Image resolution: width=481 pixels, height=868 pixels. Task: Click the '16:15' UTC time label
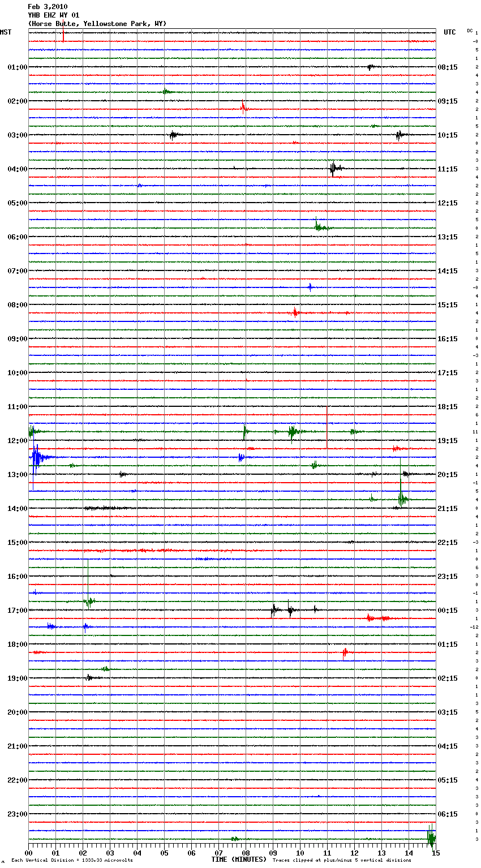click(x=448, y=339)
